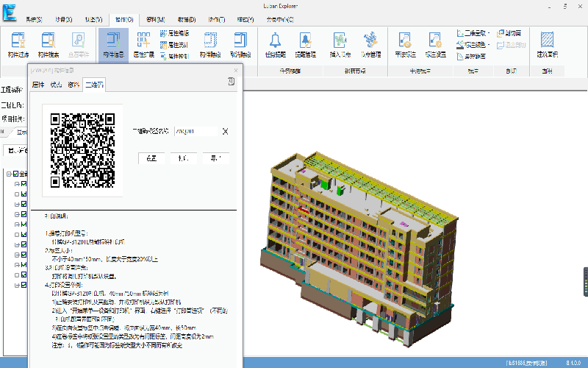Click the 插入节点 insert node tool
588x368 pixels.
tap(340, 45)
